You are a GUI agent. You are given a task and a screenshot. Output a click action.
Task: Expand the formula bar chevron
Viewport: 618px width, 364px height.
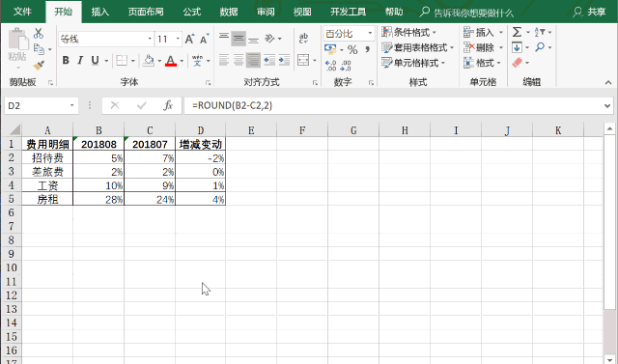point(607,105)
